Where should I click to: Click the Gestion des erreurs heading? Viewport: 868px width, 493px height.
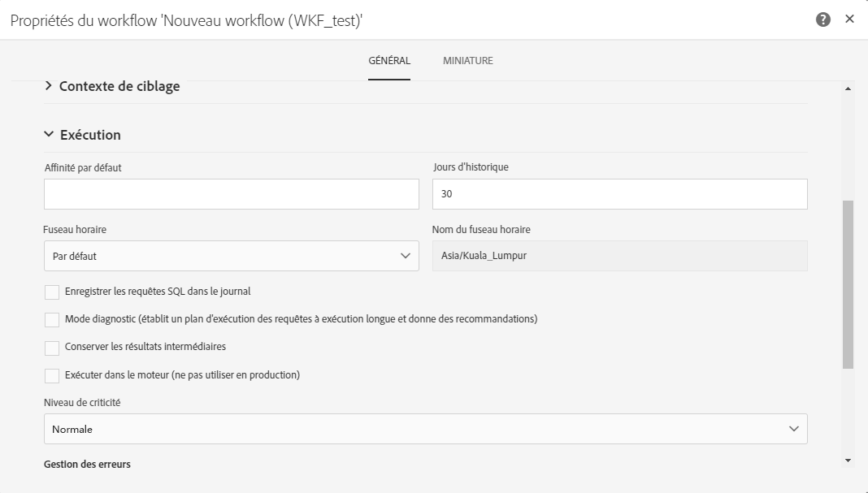(x=87, y=465)
